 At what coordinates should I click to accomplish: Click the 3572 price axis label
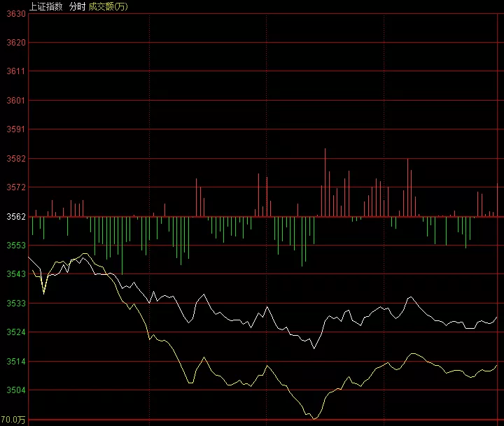point(16,187)
